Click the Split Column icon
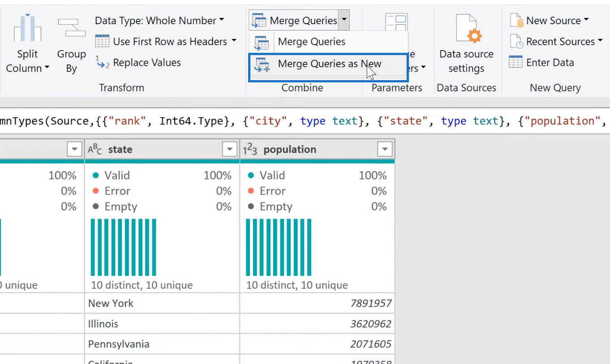Viewport: 610px width, 364px height. 28,28
